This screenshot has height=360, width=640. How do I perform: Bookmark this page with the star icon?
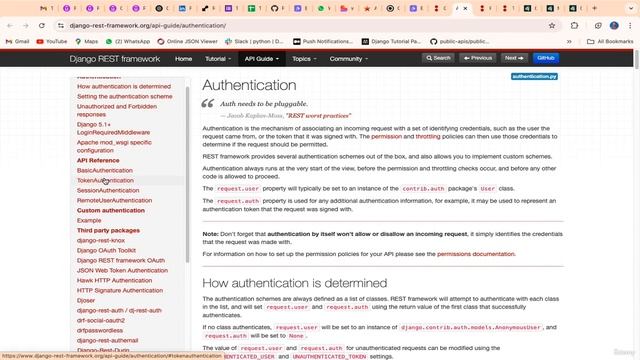[552, 26]
